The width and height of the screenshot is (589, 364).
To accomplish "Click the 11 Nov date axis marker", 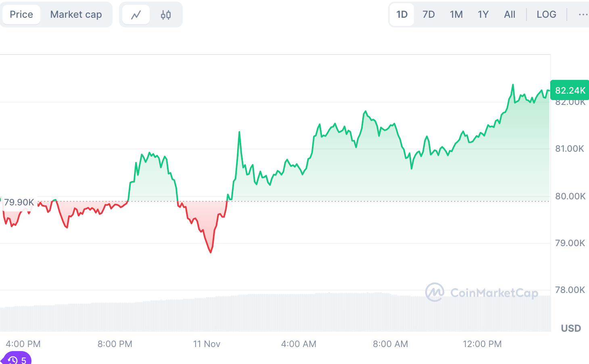I will point(207,344).
